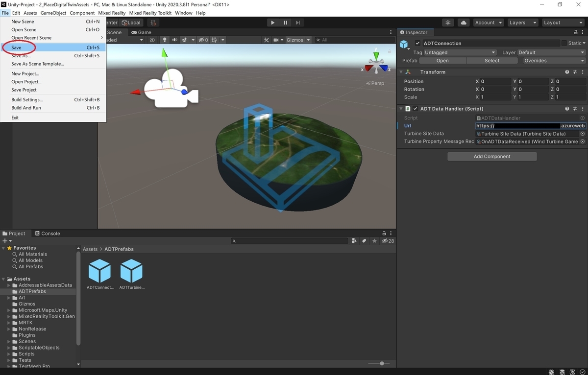Collapse ADT Data Handler component foldout
588x375 pixels.
[x=401, y=109]
